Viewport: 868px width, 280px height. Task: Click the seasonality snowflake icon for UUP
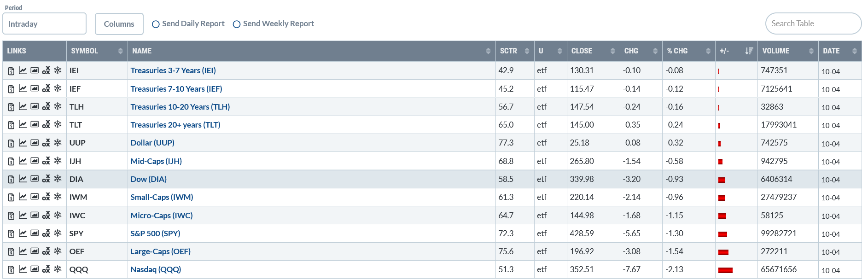click(x=58, y=143)
